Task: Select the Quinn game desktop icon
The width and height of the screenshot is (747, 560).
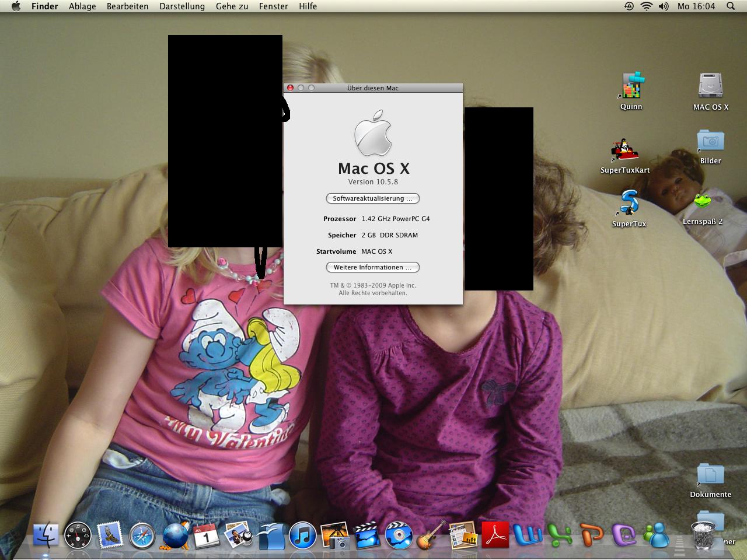Action: tap(631, 86)
